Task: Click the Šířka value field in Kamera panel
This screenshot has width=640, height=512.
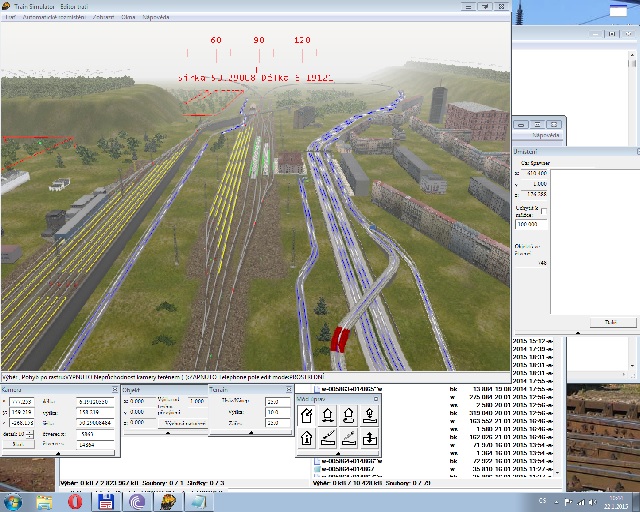Action: pyautogui.click(x=95, y=423)
